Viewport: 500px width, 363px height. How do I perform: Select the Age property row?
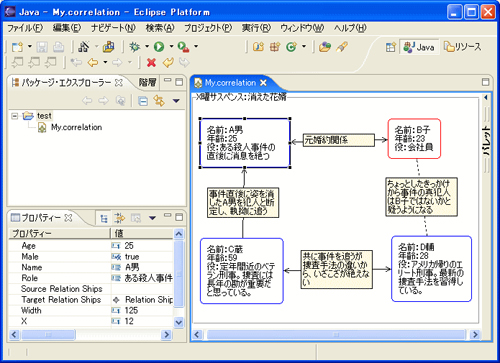point(91,246)
